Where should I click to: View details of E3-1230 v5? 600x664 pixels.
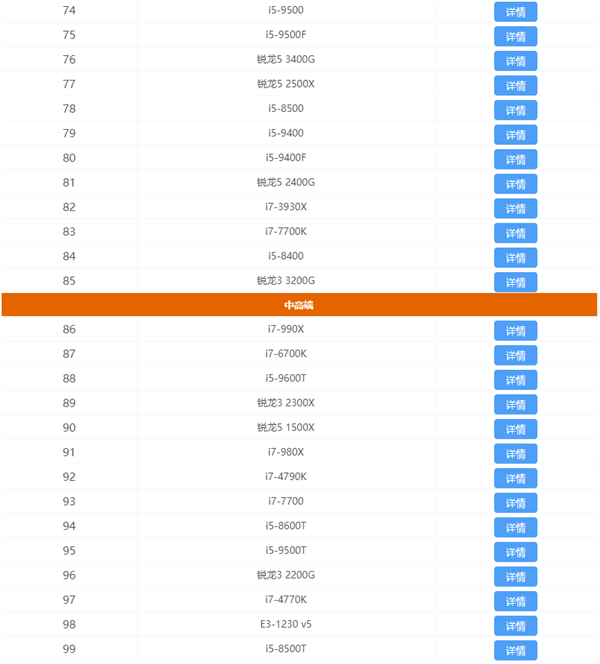point(515,626)
